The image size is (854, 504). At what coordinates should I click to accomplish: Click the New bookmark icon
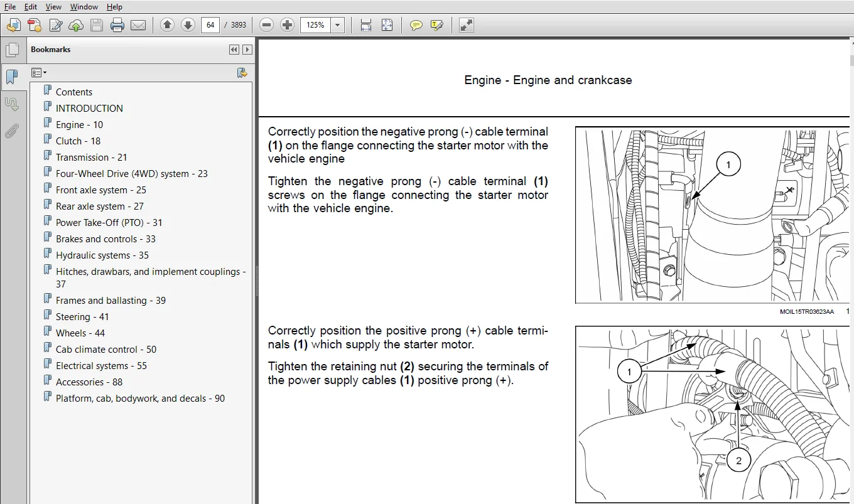coord(242,73)
